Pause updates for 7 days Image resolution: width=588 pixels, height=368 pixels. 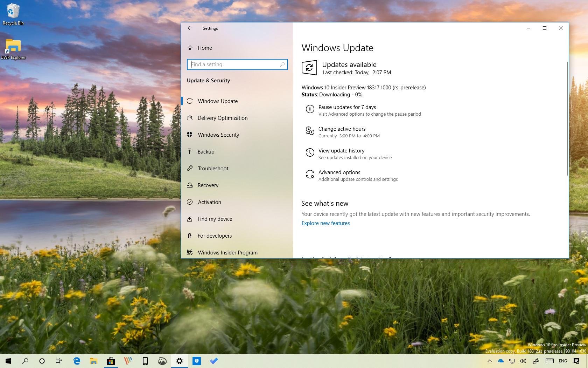pyautogui.click(x=347, y=107)
